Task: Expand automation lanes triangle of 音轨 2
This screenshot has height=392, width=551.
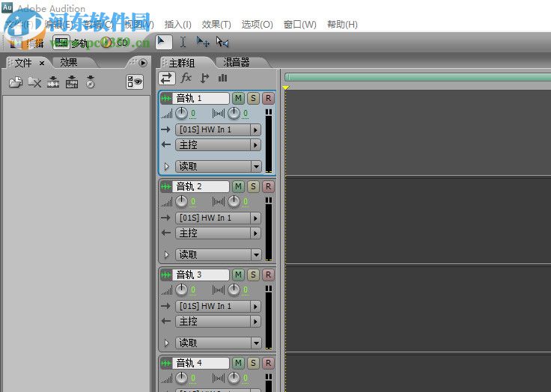Action: coord(166,254)
